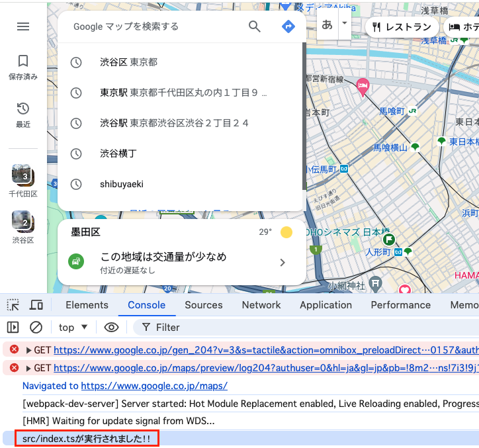This screenshot has width=479, height=448.
Task: Click the 墨田区 area heading
Action: (85, 232)
